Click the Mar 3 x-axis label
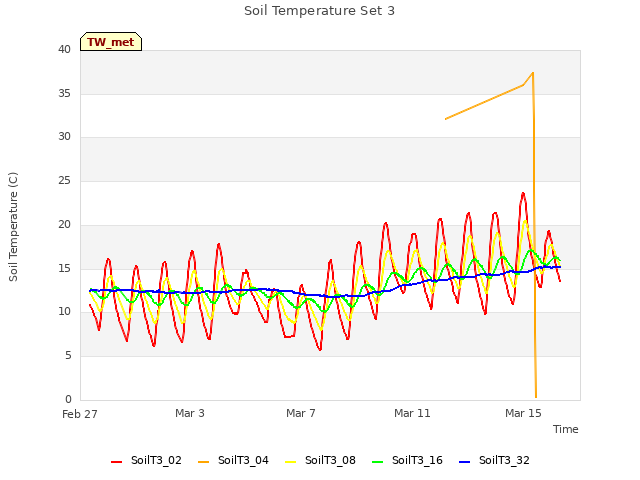Image resolution: width=640 pixels, height=480 pixels. coord(190,413)
